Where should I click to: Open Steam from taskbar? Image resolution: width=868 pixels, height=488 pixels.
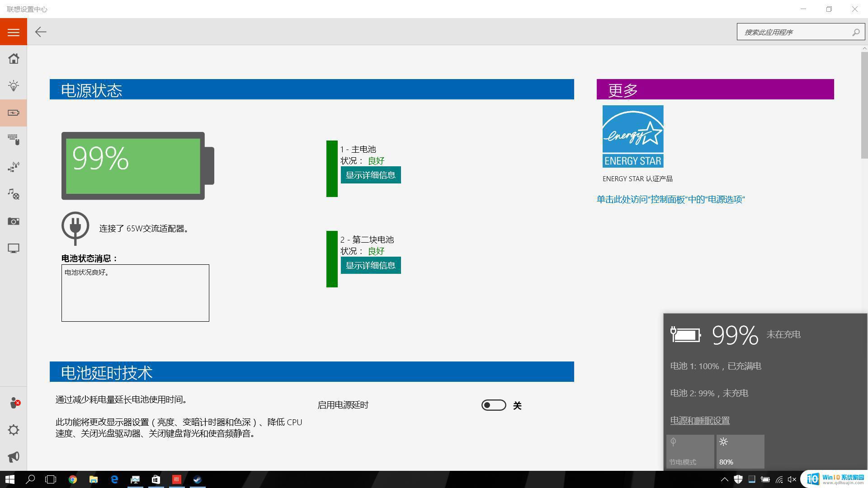tap(198, 479)
